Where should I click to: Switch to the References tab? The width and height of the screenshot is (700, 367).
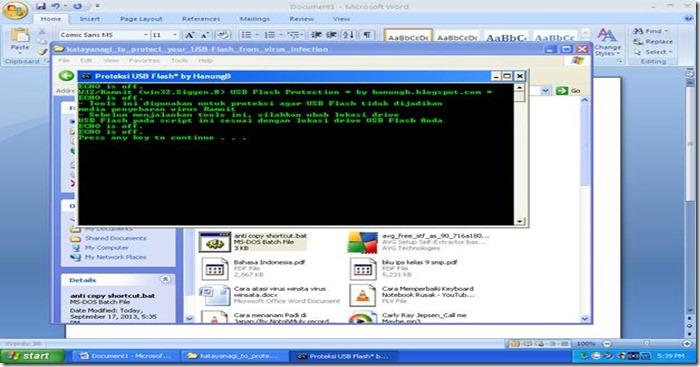pyautogui.click(x=201, y=19)
